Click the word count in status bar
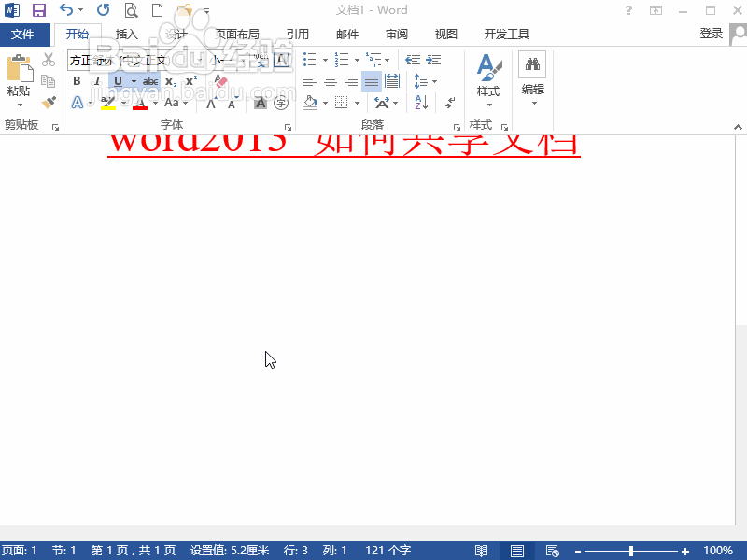 click(x=388, y=551)
